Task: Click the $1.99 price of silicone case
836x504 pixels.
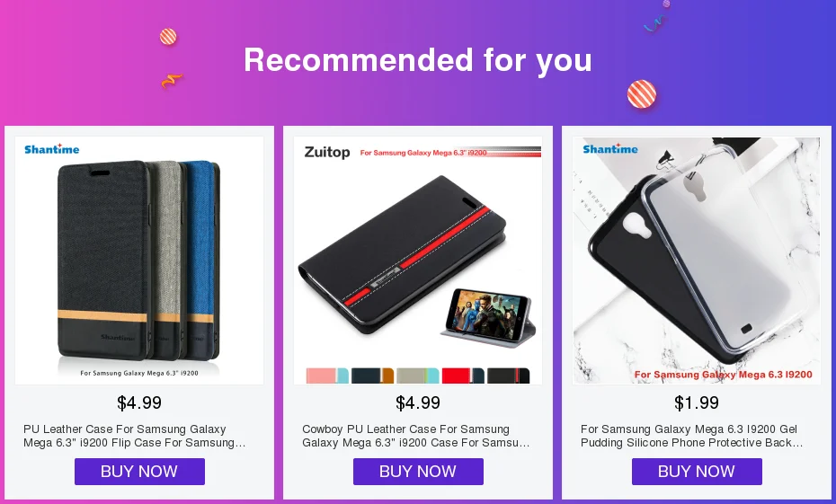Action: click(x=697, y=402)
